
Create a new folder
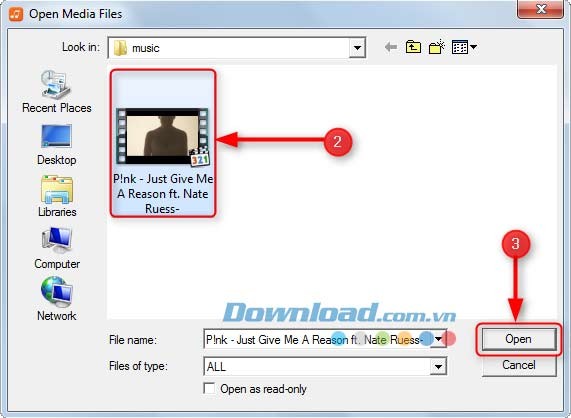(437, 47)
